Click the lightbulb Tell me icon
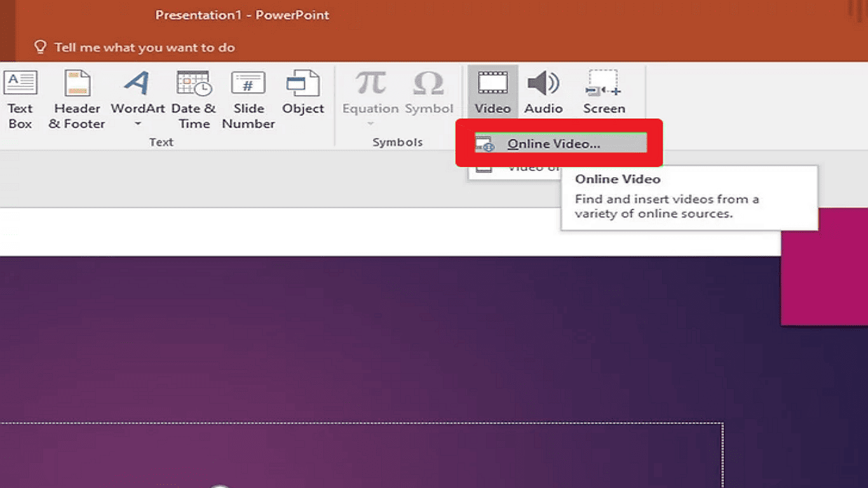Screen dimensions: 868x488 (41, 47)
